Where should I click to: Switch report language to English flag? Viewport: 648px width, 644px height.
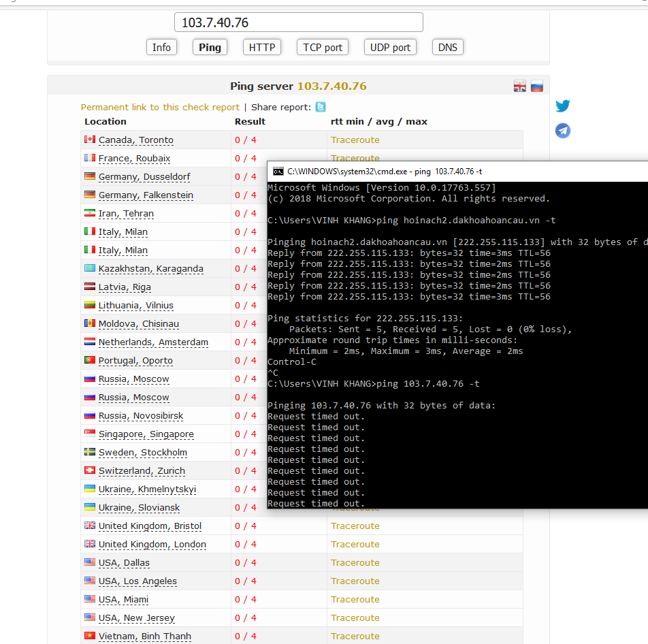tap(519, 86)
